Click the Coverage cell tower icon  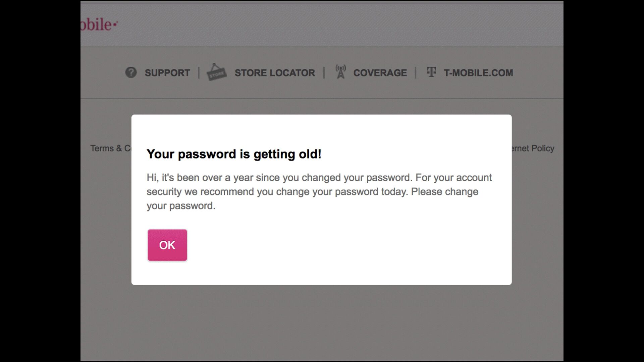[x=340, y=72]
